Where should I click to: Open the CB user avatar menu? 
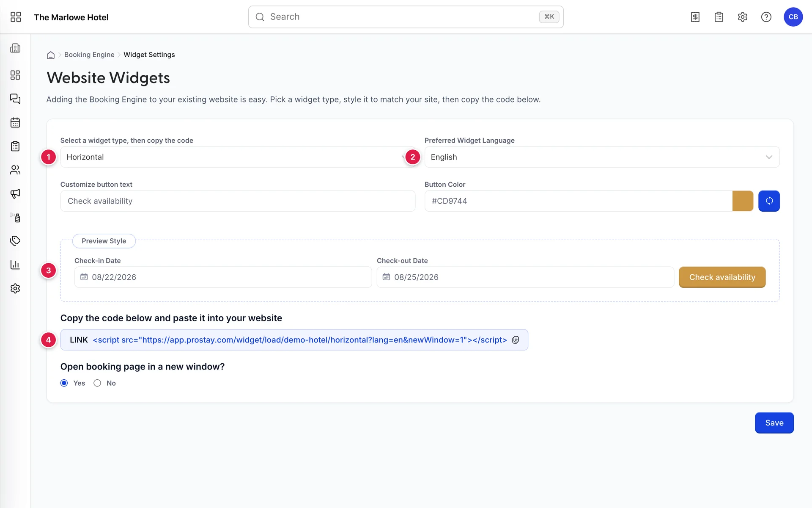[x=793, y=17]
